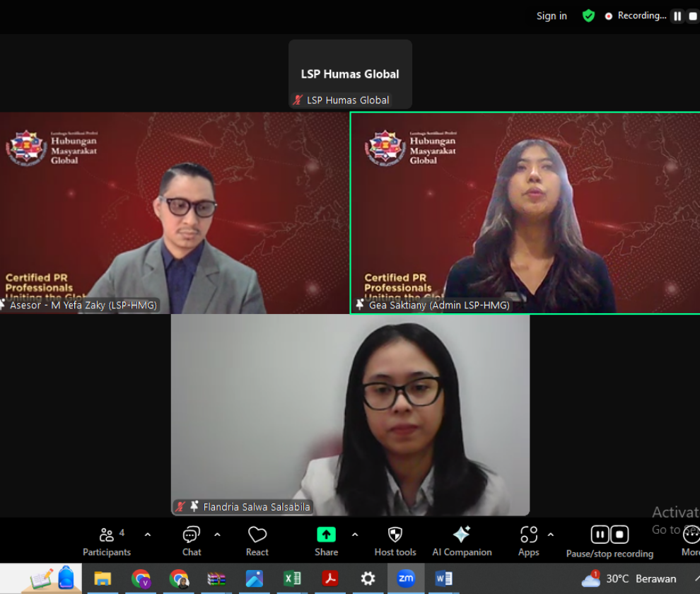This screenshot has height=594, width=700.
Task: Click the Recording... status indicator
Action: pos(636,16)
